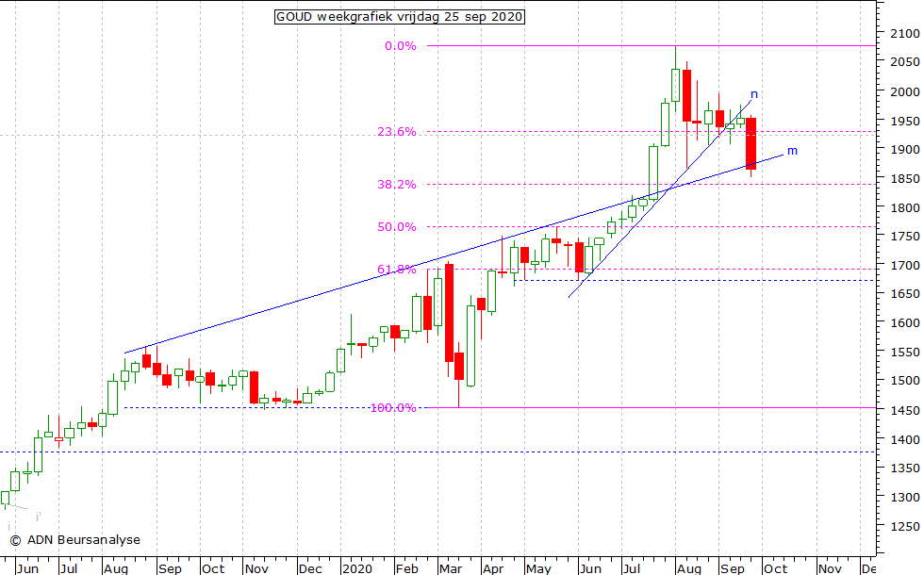Click the first 'Nov' label left of Dec
The image size is (924, 575).
(256, 568)
